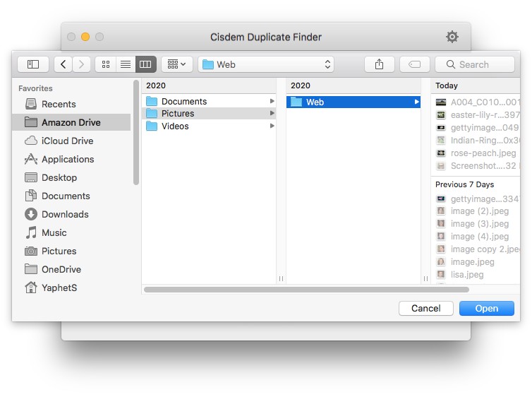This screenshot has height=397, width=532.
Task: Expand the Documents folder arrow
Action: pyautogui.click(x=272, y=102)
